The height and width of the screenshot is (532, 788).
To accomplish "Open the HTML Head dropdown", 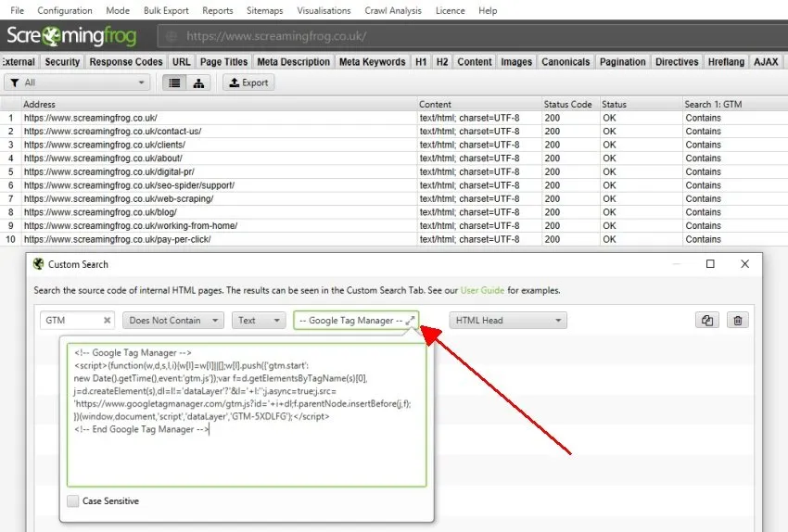I will [x=508, y=321].
